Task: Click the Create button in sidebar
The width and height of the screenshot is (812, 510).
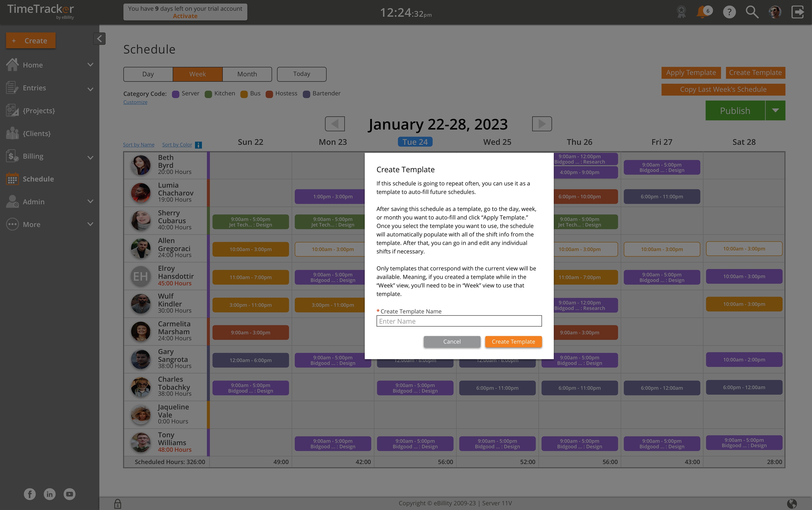Action: [x=31, y=40]
